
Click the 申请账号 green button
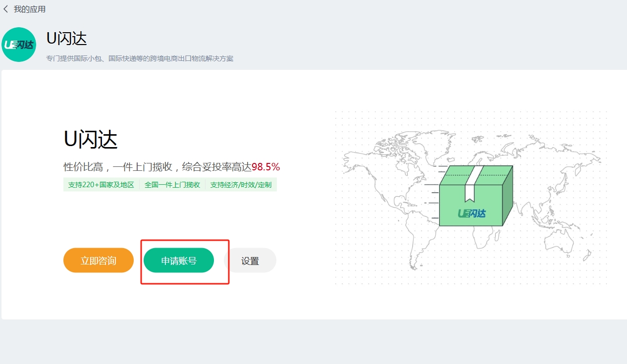coord(179,260)
